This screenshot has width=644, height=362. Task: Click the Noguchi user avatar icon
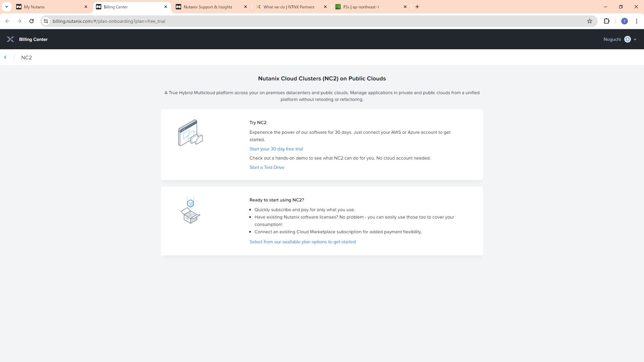(628, 39)
